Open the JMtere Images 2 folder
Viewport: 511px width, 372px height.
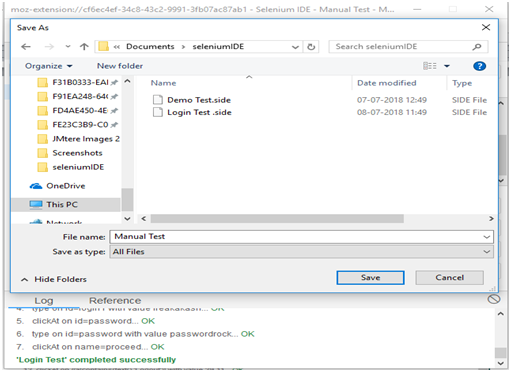tap(79, 139)
